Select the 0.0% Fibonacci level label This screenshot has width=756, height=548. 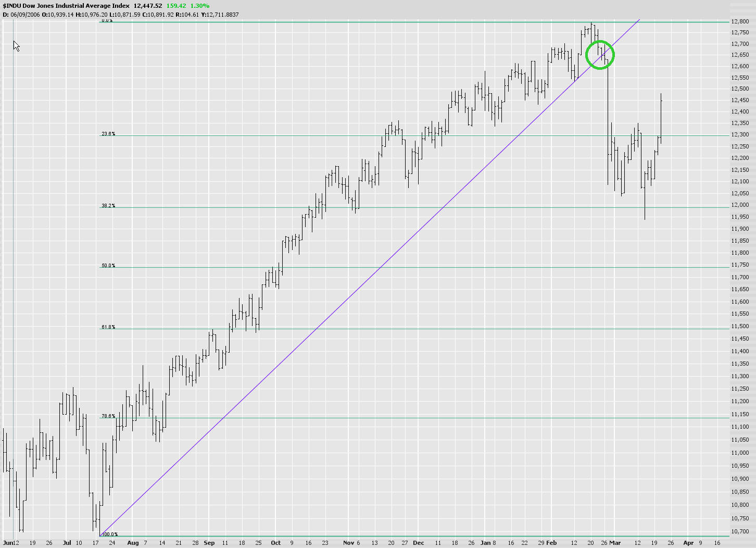tap(107, 20)
